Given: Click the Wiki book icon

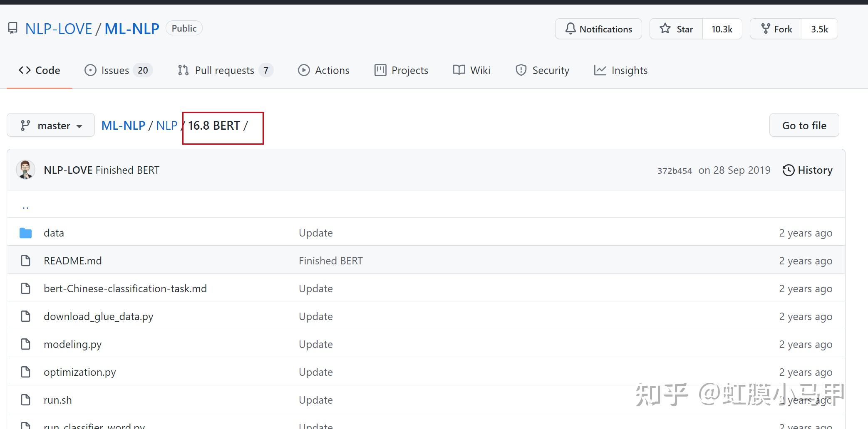Looking at the screenshot, I should coord(459,70).
